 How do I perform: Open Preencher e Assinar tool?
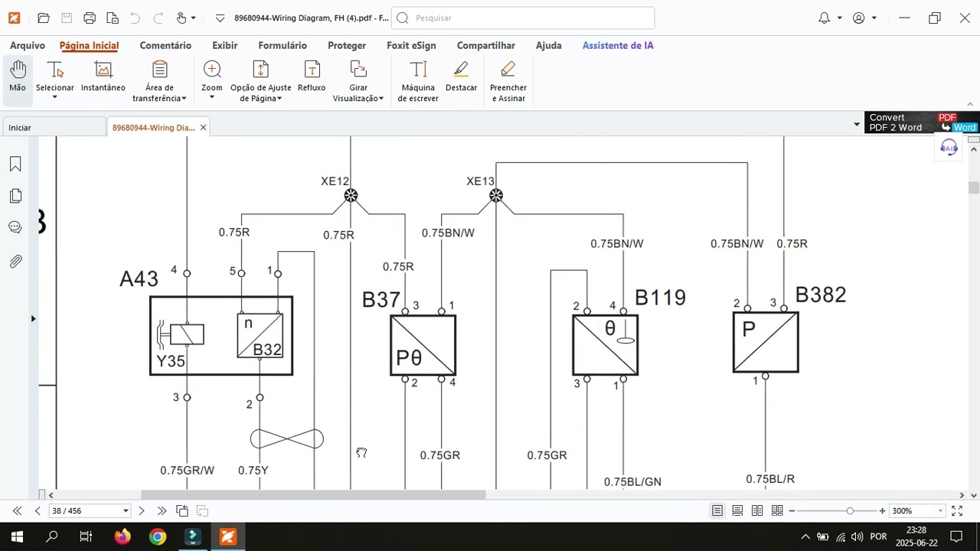[508, 81]
